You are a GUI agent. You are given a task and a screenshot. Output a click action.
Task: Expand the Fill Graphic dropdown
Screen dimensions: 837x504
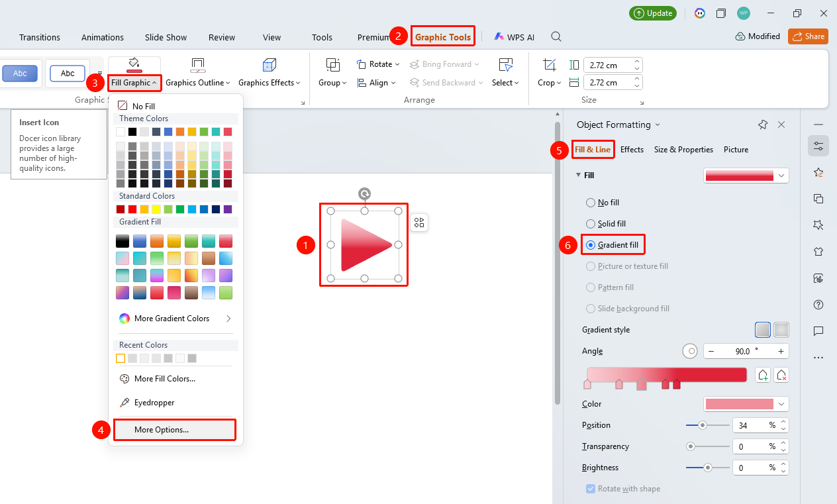[x=134, y=83]
